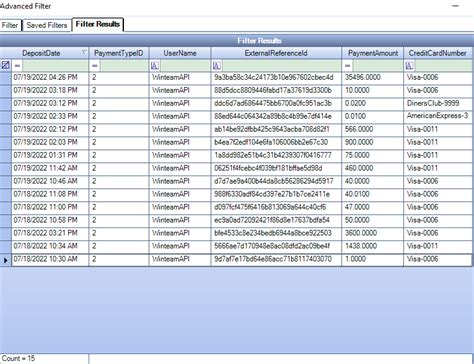The width and height of the screenshot is (474, 364).
Task: Click reference ID starting with 9a3ba58c
Action: [276, 78]
